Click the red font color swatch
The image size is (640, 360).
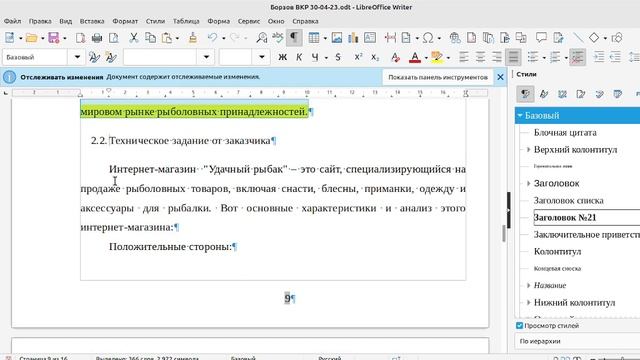tap(415, 58)
